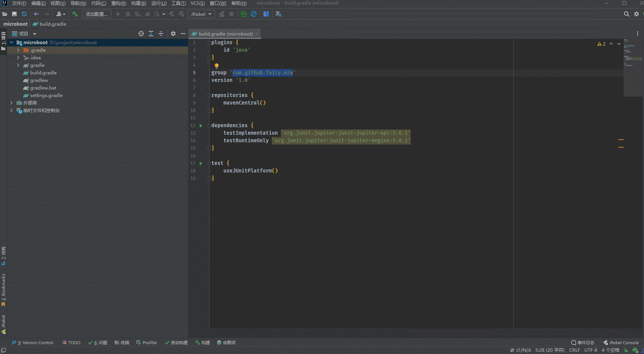Click the blue circle-slash icon
The width and height of the screenshot is (644, 354).
pyautogui.click(x=254, y=14)
